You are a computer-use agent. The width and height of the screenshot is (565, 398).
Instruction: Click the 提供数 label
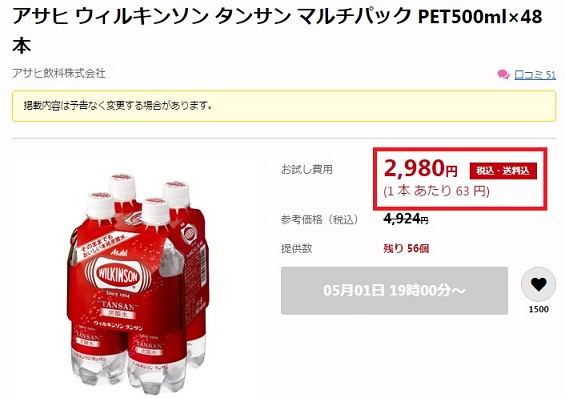point(297,248)
